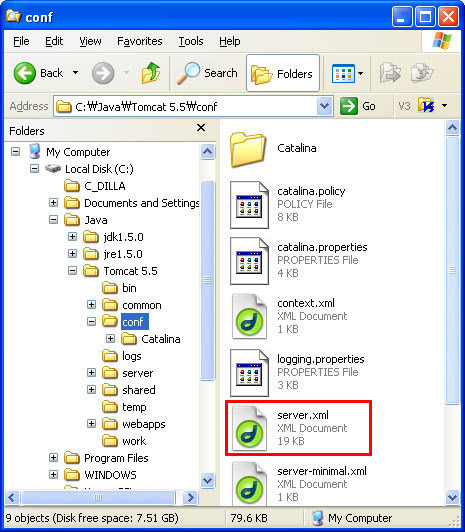Open the Back history dropdown arrow
Image resolution: width=465 pixels, height=532 pixels.
click(75, 72)
